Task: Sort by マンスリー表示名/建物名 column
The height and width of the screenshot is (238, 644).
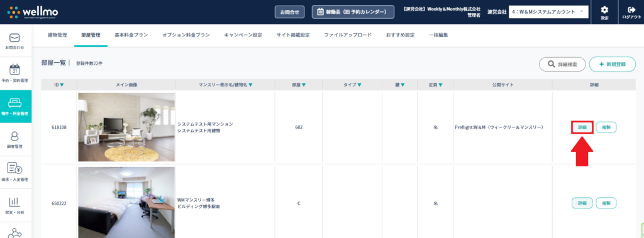Action: (x=250, y=85)
